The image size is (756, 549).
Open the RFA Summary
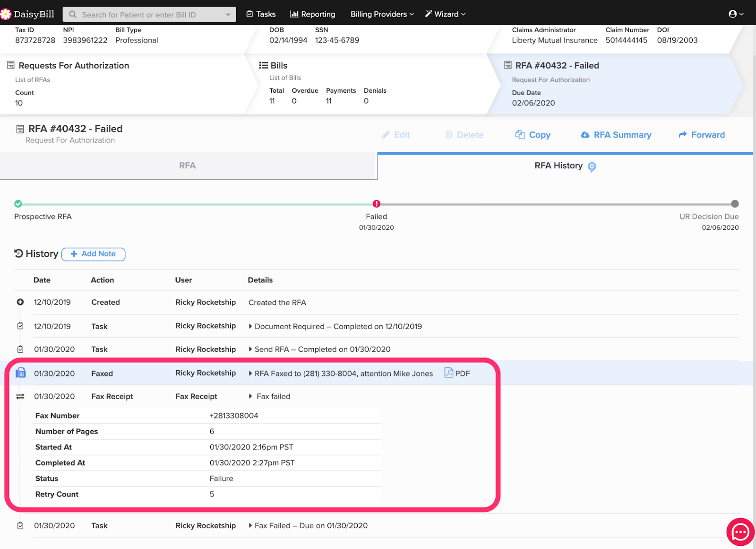pos(616,135)
